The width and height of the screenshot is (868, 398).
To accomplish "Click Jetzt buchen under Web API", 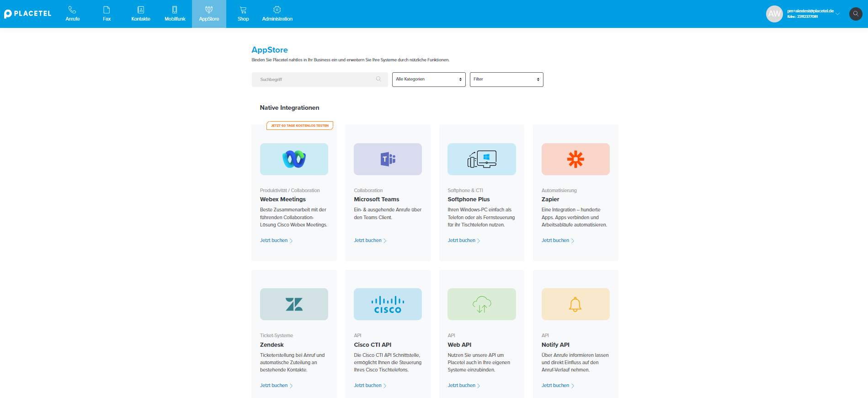I will pos(464,386).
